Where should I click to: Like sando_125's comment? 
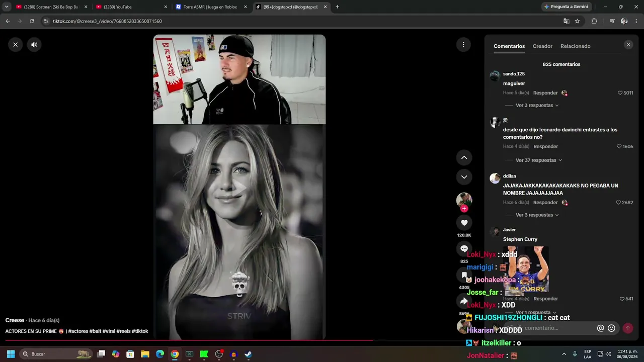coord(620,93)
